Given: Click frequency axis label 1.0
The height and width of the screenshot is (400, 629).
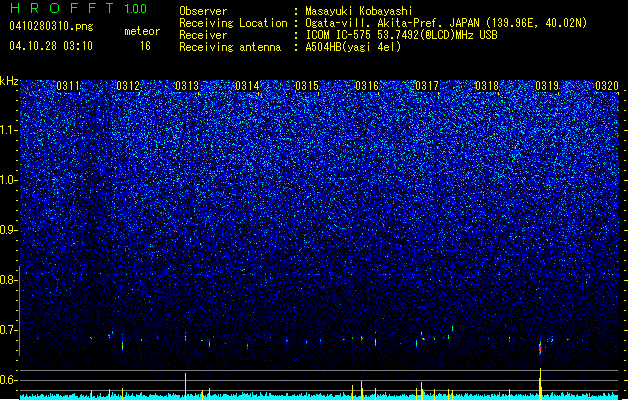Looking at the screenshot, I should pyautogui.click(x=9, y=180).
